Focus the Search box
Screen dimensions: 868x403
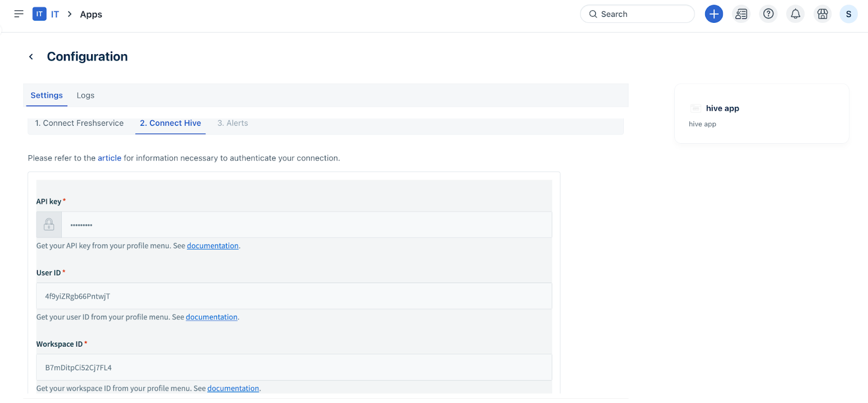pos(637,14)
